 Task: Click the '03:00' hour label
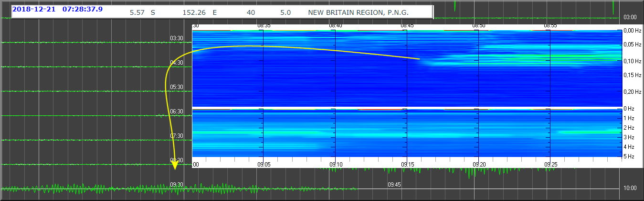[x=630, y=17]
